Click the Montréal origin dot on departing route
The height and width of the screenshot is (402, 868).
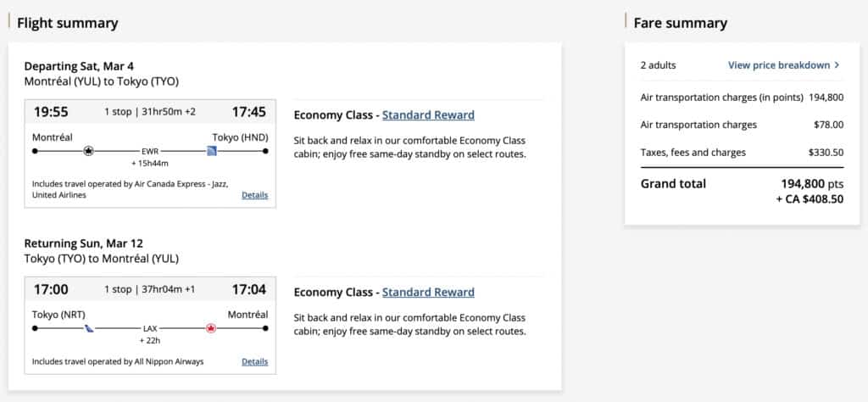[35, 151]
